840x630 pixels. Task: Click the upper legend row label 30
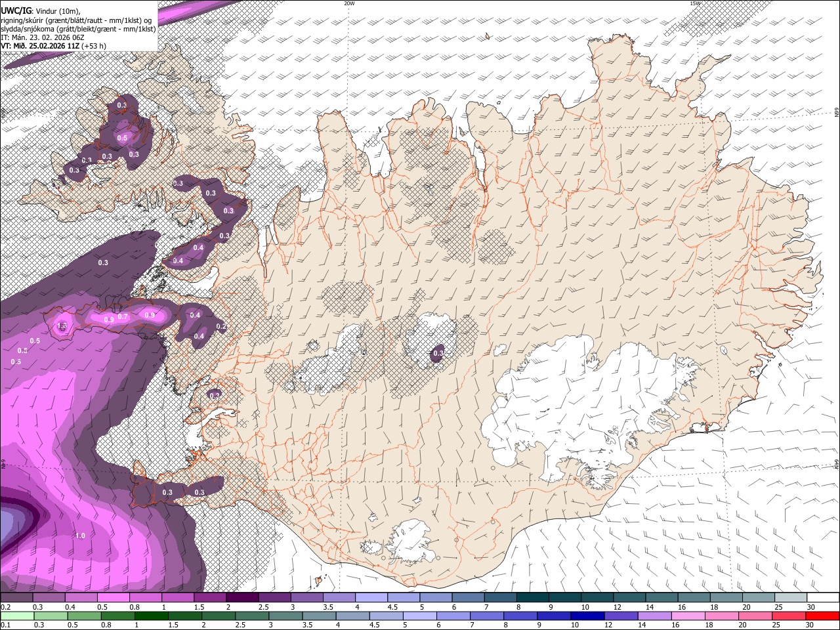click(811, 607)
